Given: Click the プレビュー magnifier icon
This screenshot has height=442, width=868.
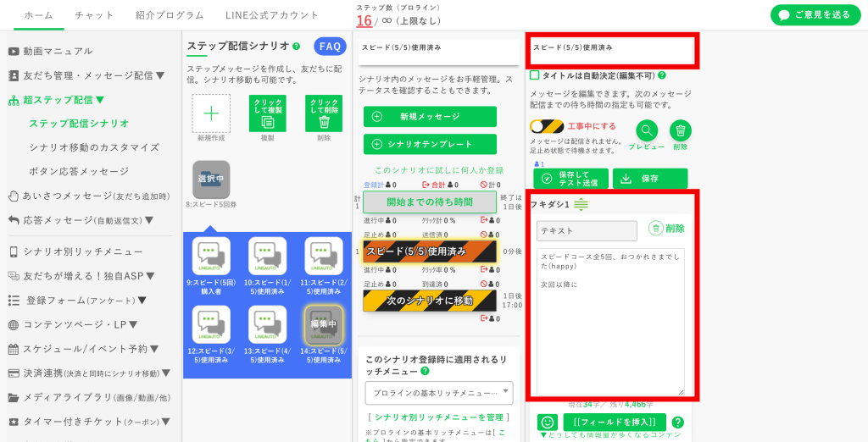Looking at the screenshot, I should [x=647, y=131].
